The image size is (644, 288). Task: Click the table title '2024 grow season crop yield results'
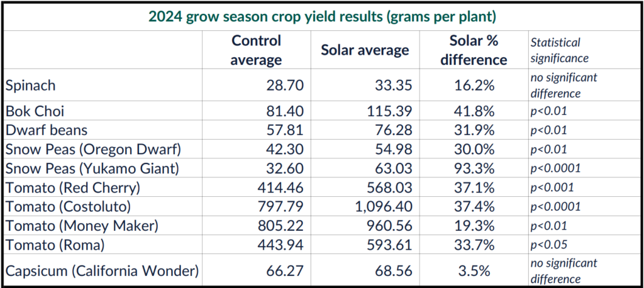pos(321,16)
